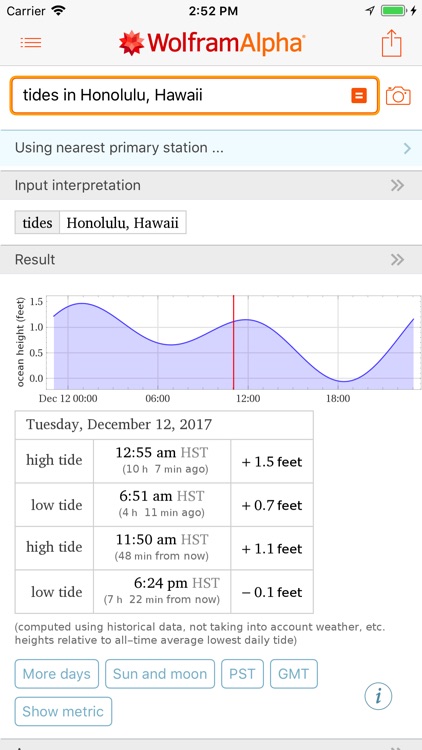This screenshot has width=422, height=750.
Task: Tap the 2:52 PM clock in status bar
Action: (x=213, y=11)
